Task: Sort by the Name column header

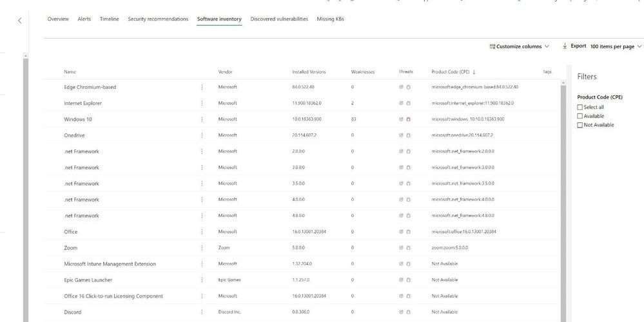Action: (x=70, y=71)
